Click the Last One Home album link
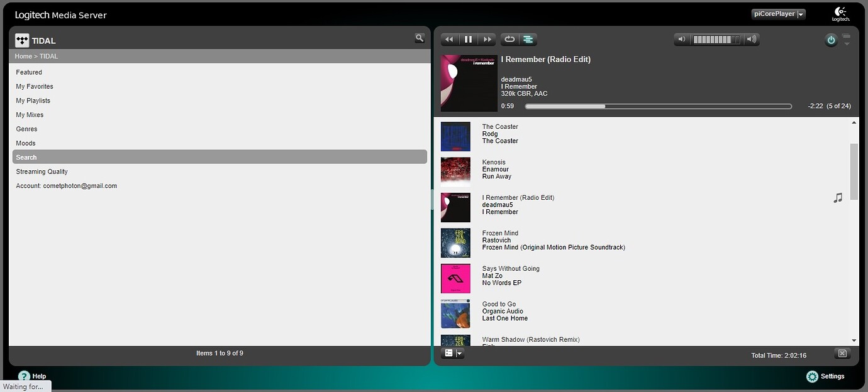The image size is (868, 392). (x=505, y=318)
